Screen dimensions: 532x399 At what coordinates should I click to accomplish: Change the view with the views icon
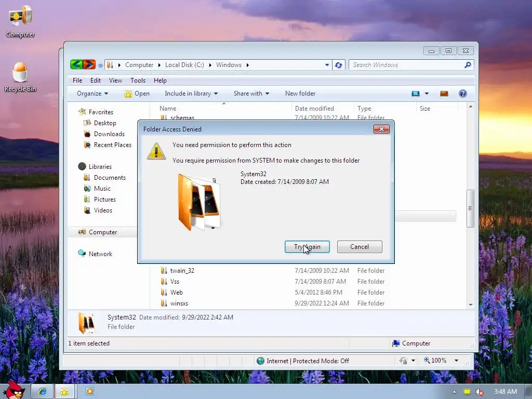pyautogui.click(x=416, y=94)
